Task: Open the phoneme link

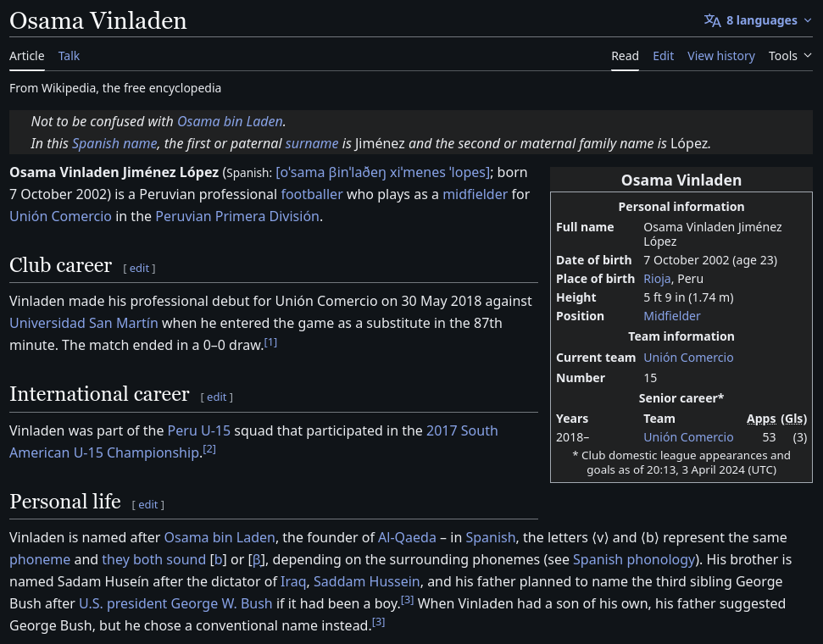Action: 40,559
